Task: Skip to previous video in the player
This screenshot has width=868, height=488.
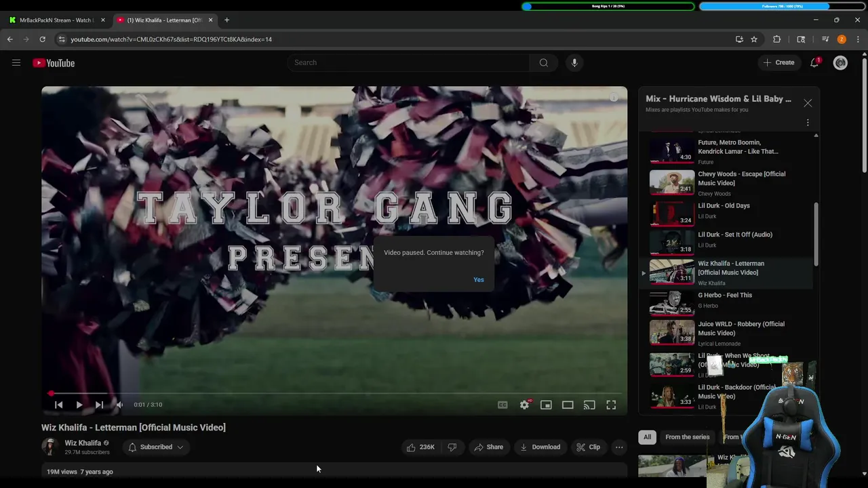Action: (x=59, y=405)
